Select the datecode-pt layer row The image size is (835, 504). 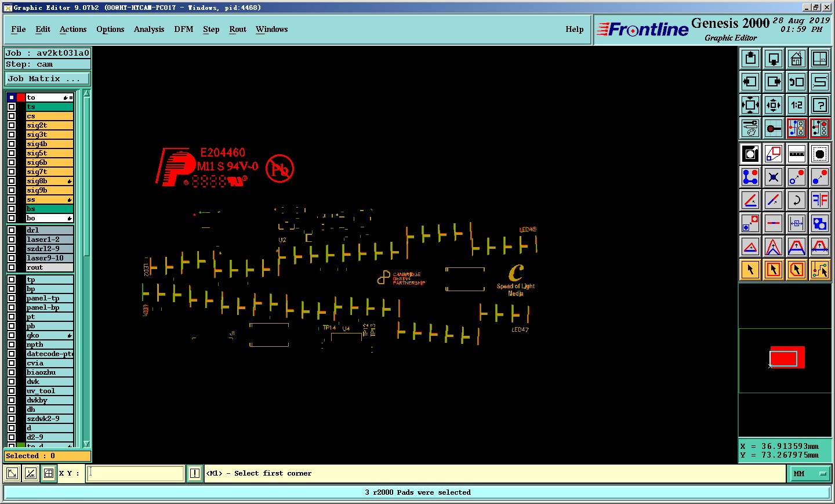click(49, 354)
